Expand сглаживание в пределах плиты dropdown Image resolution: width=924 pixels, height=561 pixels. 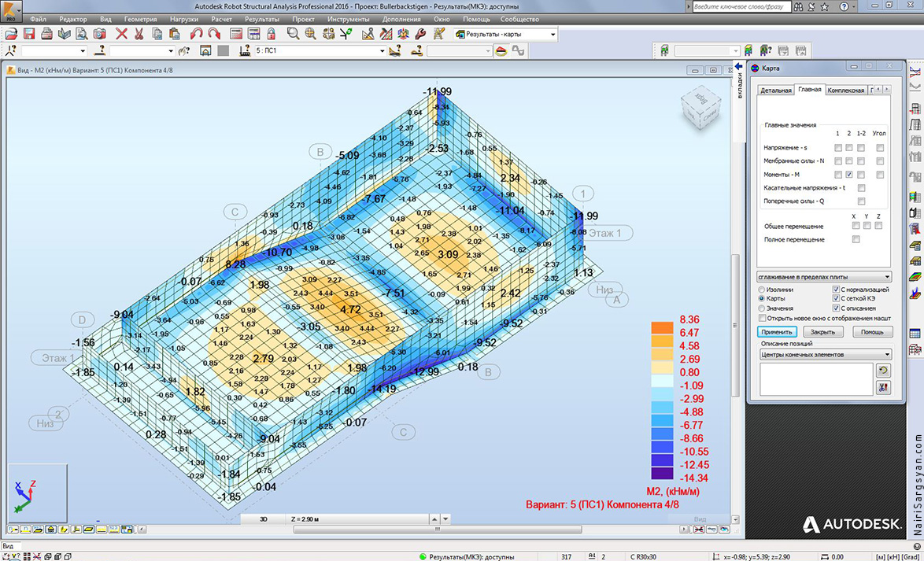(x=824, y=276)
